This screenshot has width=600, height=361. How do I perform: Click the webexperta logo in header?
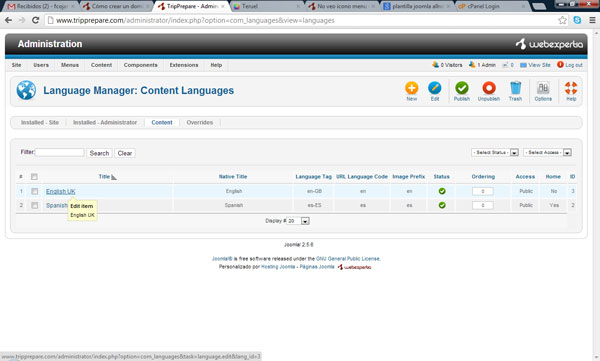tap(549, 44)
